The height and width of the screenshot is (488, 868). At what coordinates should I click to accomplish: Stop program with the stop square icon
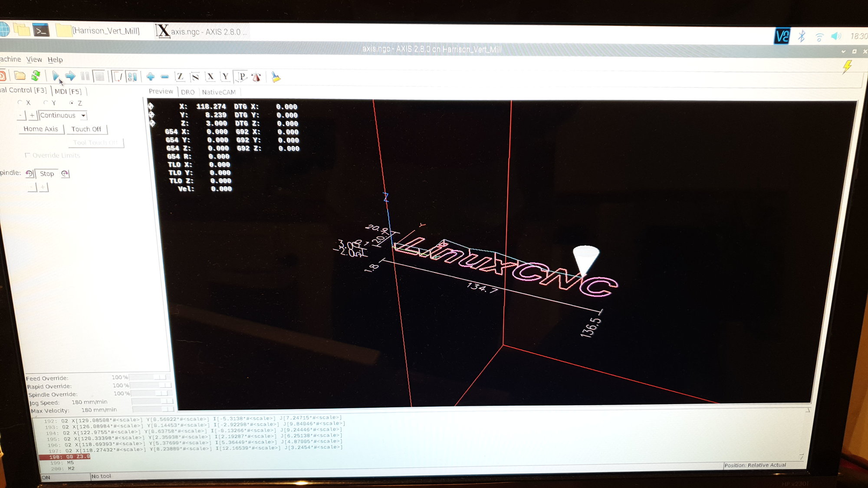point(99,77)
